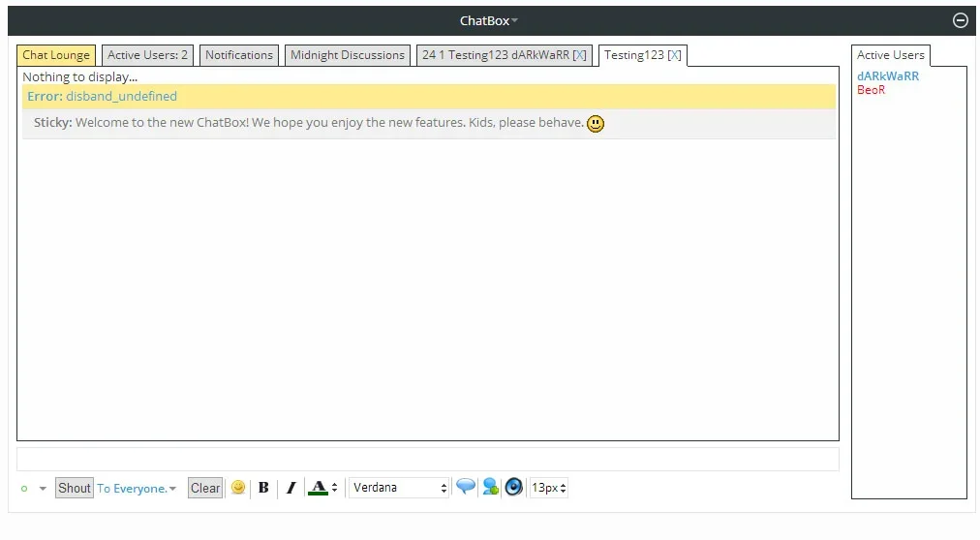Collapse the ChatBox with minus circle icon

coord(960,20)
